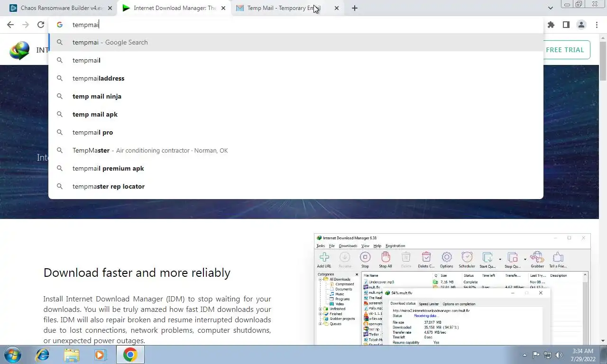Screen dimensions: 607x364
Task: Choose 'tempmaster rep locator' suggestion
Action: click(296, 186)
